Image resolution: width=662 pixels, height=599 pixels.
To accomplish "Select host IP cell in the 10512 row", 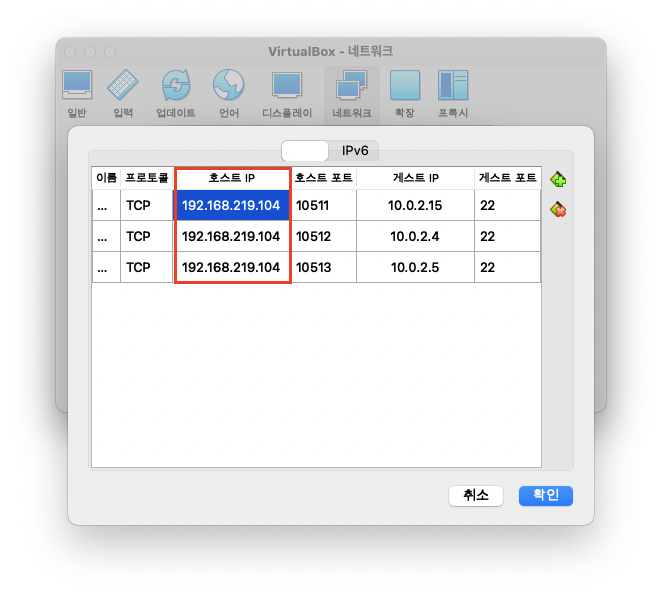I will (x=232, y=236).
